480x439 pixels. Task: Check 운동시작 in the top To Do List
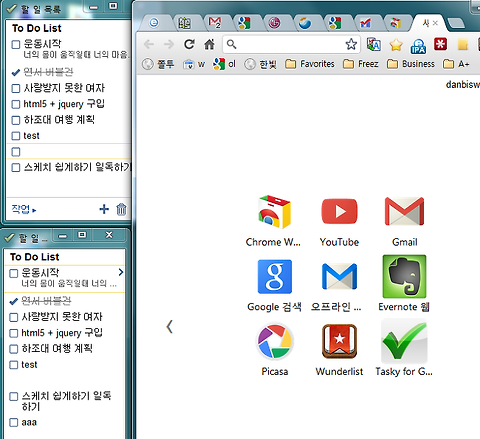point(16,45)
